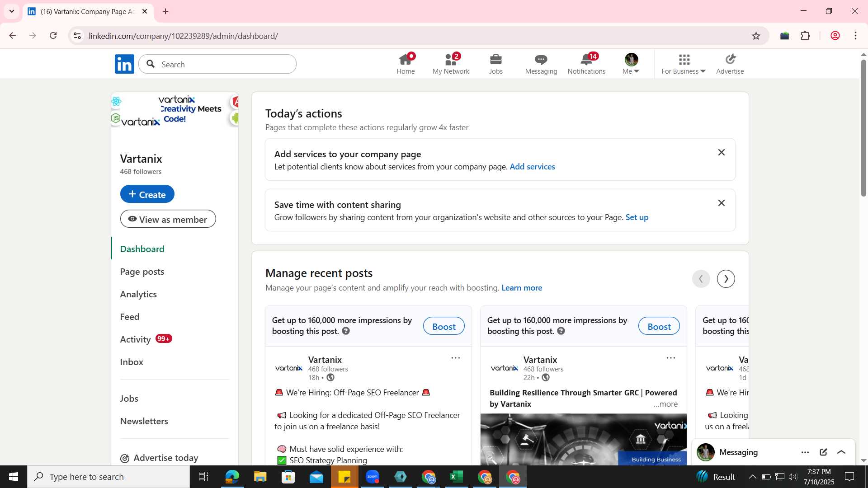Viewport: 868px width, 488px height.
Task: Open Windows Start menu
Action: [13, 477]
